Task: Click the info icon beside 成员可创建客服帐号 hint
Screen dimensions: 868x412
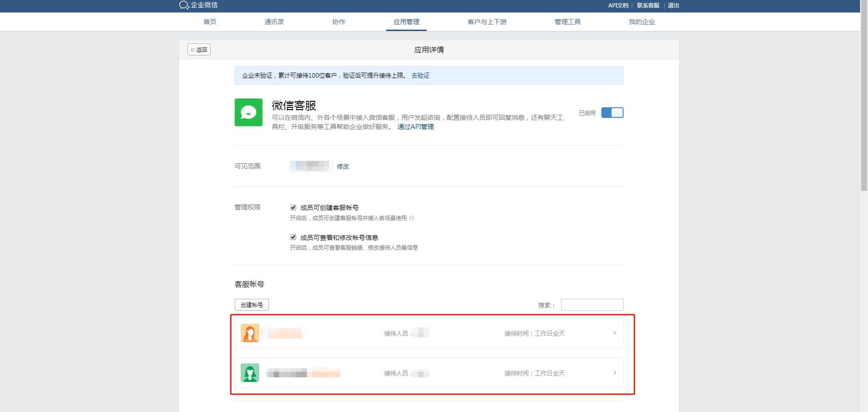Action: click(412, 218)
